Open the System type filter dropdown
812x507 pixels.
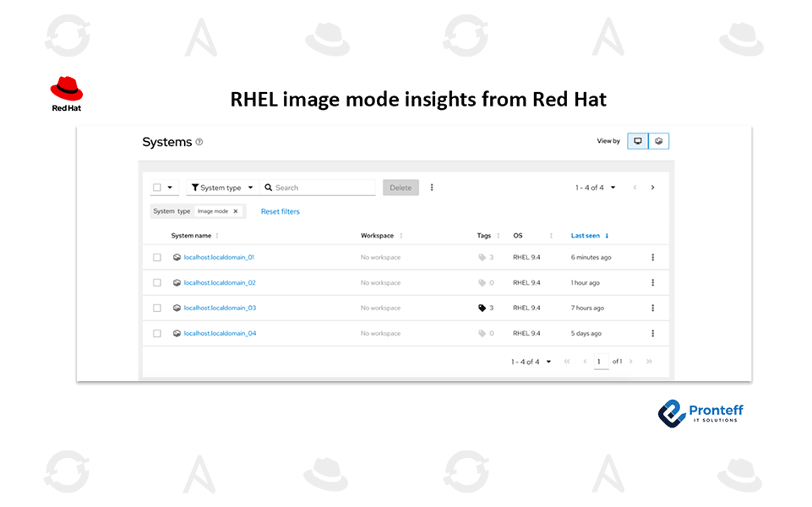[x=222, y=188]
